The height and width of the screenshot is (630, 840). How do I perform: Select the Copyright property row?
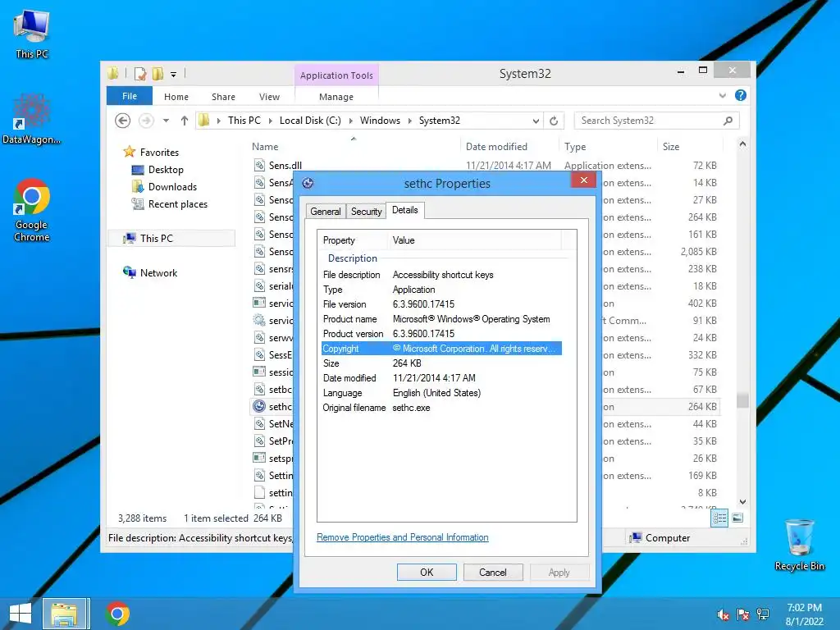click(441, 349)
